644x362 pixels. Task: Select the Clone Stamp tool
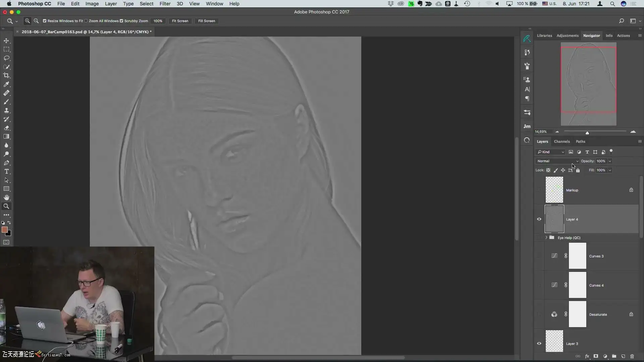point(6,110)
